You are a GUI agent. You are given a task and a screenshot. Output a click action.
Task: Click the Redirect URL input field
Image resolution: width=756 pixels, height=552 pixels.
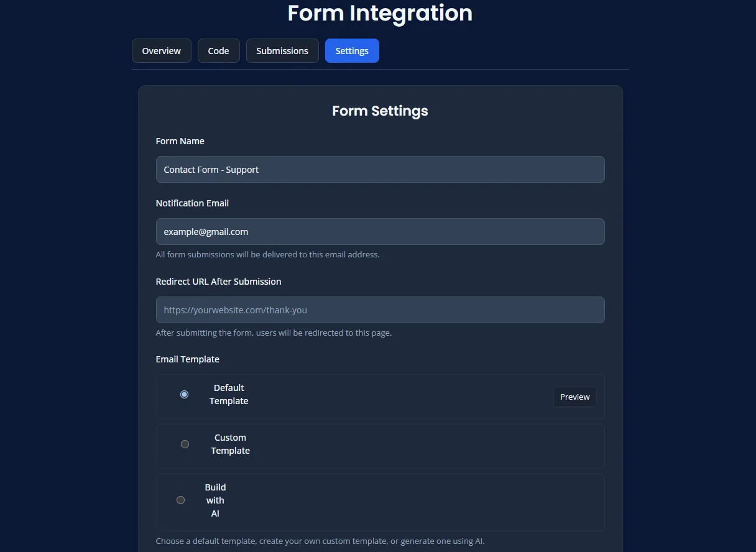pos(380,310)
